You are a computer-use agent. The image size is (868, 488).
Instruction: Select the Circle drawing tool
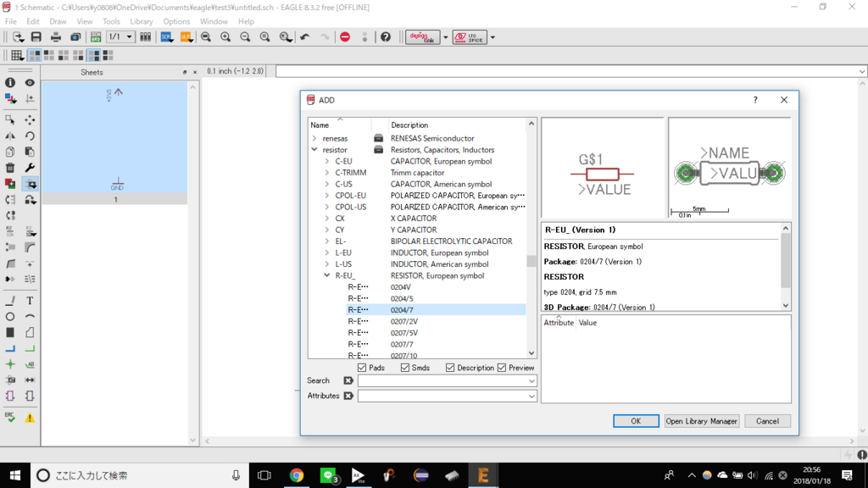click(x=10, y=317)
